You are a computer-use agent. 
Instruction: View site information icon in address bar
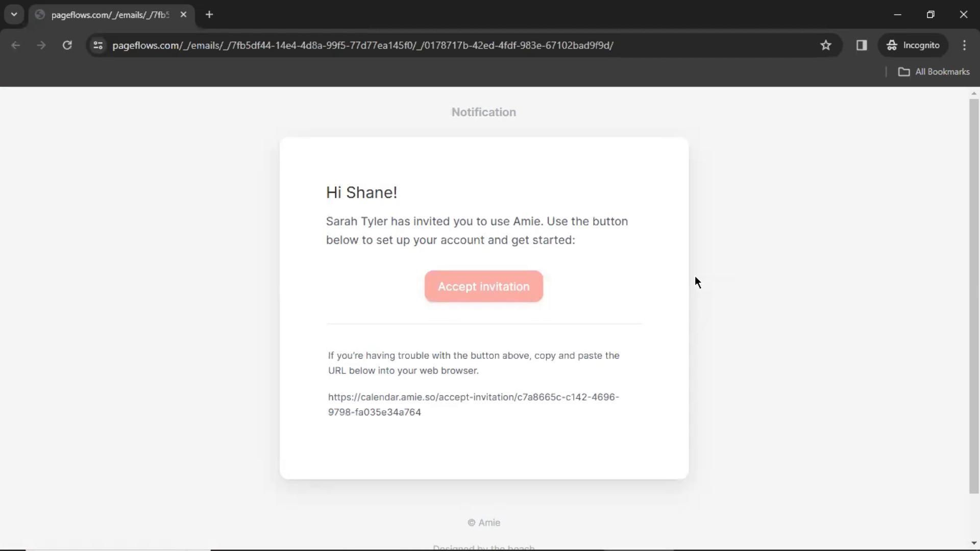[98, 45]
